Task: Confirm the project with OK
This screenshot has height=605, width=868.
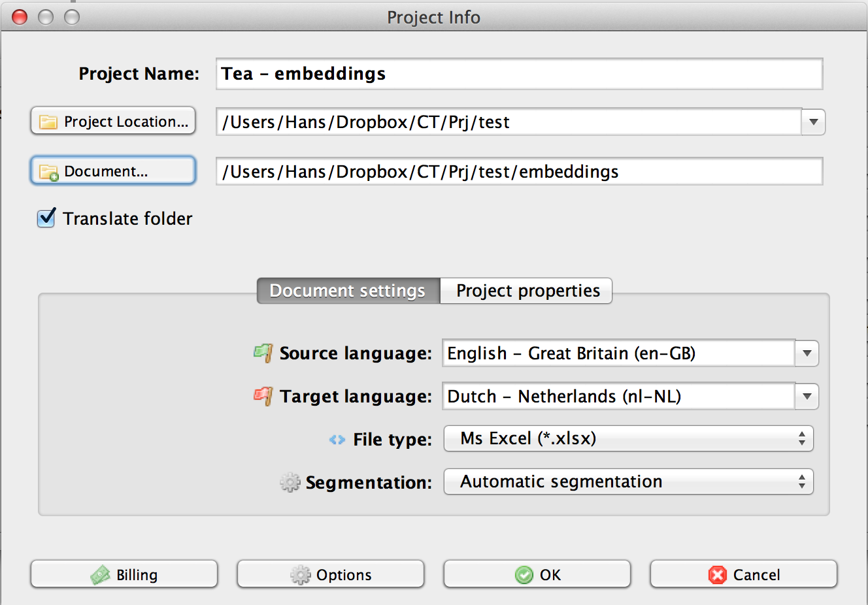Action: coord(537,574)
